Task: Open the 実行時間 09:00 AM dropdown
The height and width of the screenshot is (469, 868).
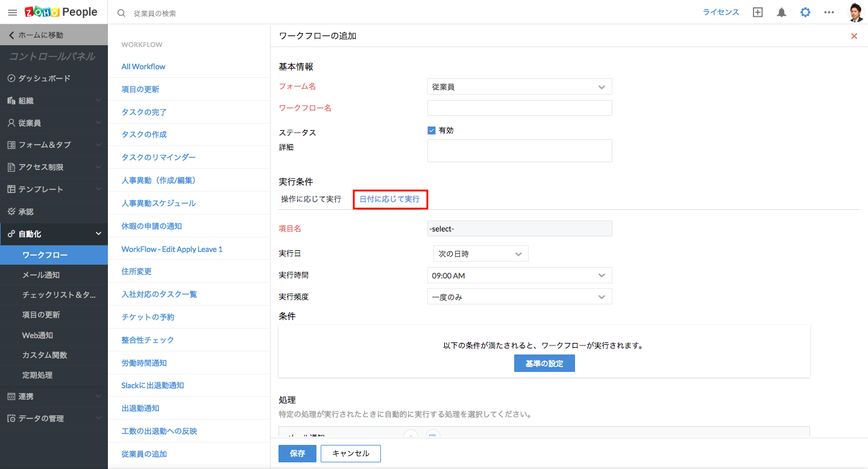Action: 520,275
